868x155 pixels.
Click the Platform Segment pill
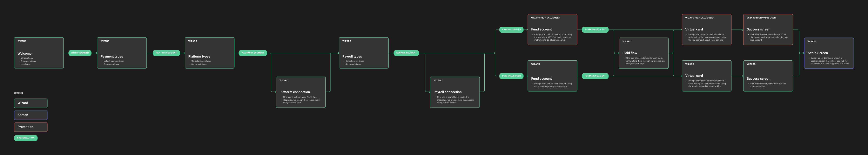click(x=253, y=53)
